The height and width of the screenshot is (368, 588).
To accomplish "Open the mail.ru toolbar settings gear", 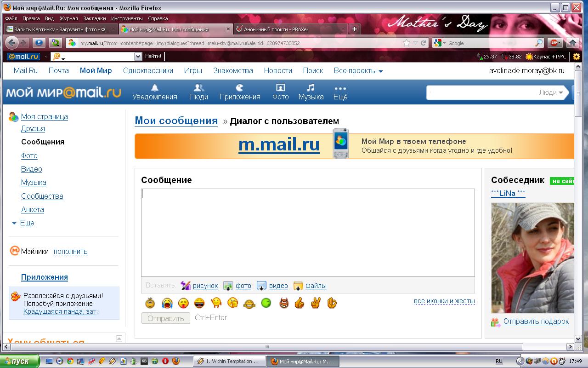I will tap(577, 57).
